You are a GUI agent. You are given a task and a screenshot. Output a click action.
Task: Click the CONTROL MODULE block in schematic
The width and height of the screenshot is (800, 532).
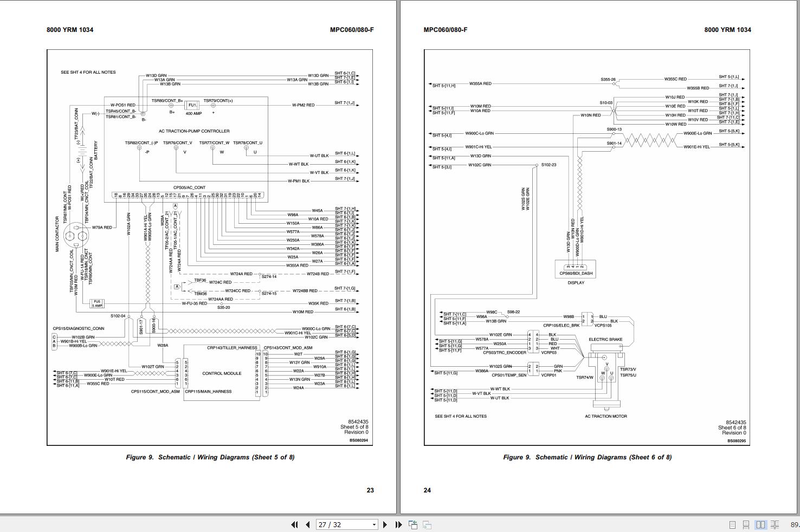point(222,373)
